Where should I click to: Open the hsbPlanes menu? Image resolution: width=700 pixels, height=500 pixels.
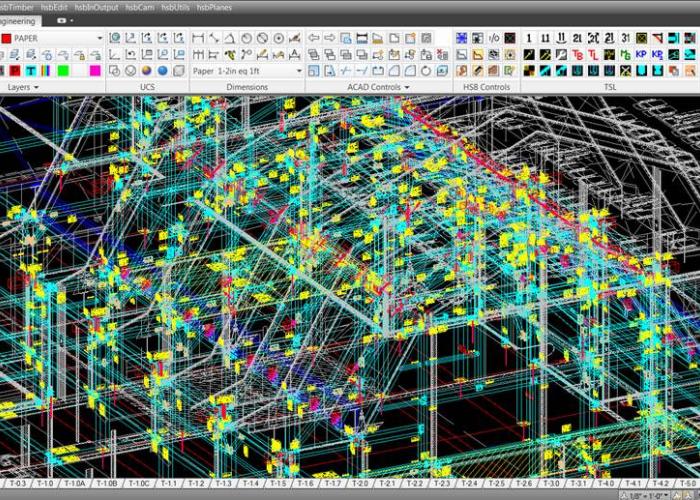tap(214, 7)
